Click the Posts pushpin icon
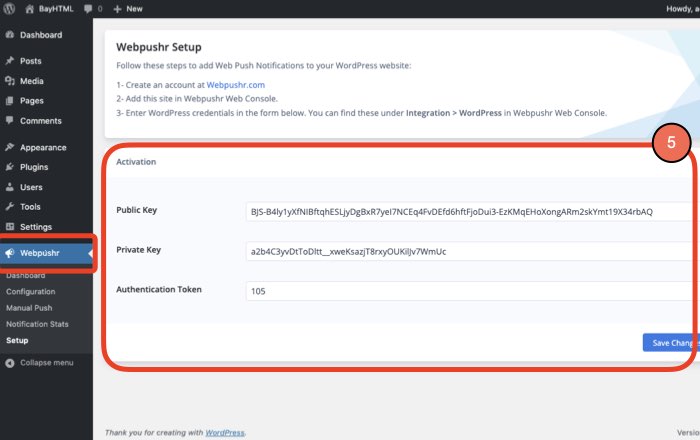 [x=10, y=61]
